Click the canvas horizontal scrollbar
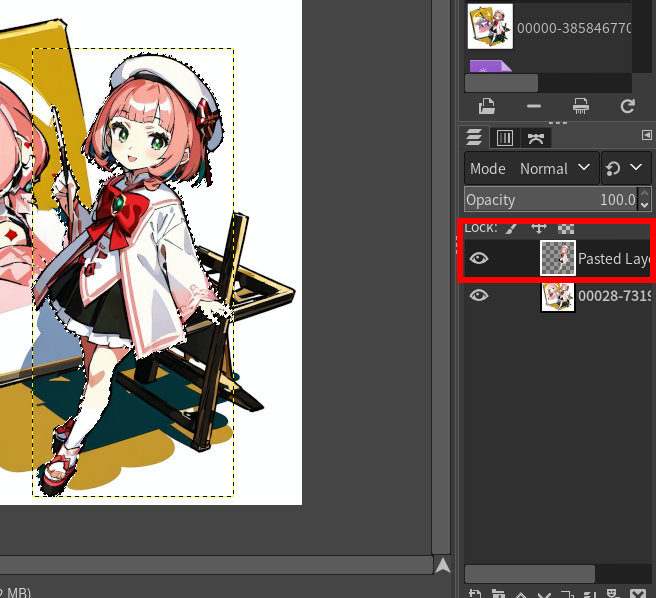The width and height of the screenshot is (656, 598). coord(216,565)
